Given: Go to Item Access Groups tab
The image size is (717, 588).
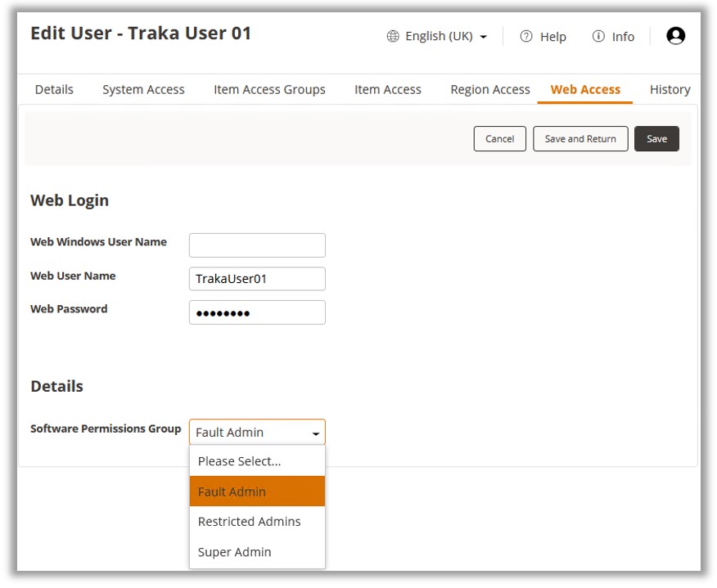Looking at the screenshot, I should point(269,90).
